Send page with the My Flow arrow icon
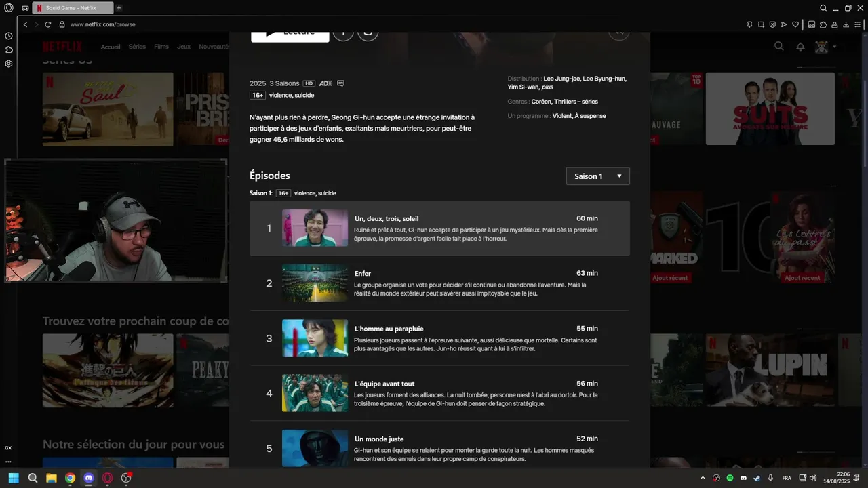The image size is (868, 488). 784,24
